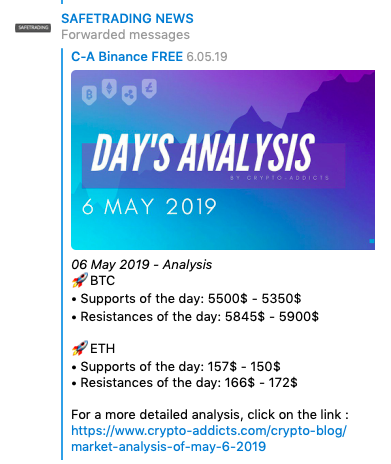
Task: Click the rocket emoji beside ETH
Action: (x=80, y=348)
